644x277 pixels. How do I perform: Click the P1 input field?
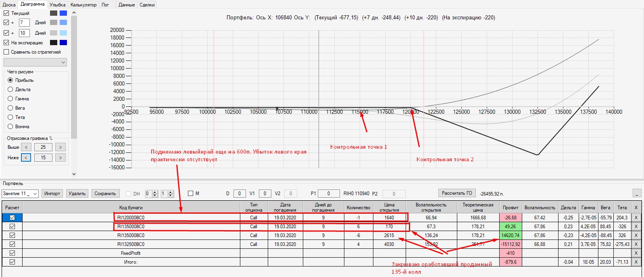click(328, 194)
